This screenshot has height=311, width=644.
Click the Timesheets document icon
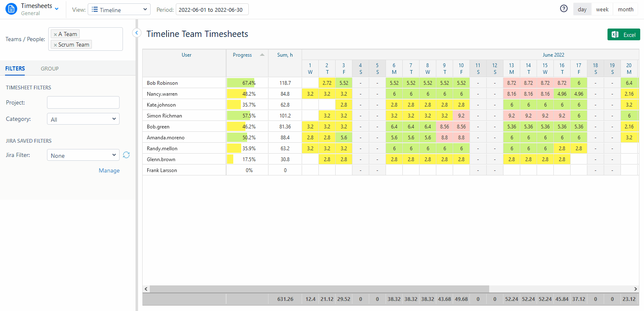[x=11, y=9]
